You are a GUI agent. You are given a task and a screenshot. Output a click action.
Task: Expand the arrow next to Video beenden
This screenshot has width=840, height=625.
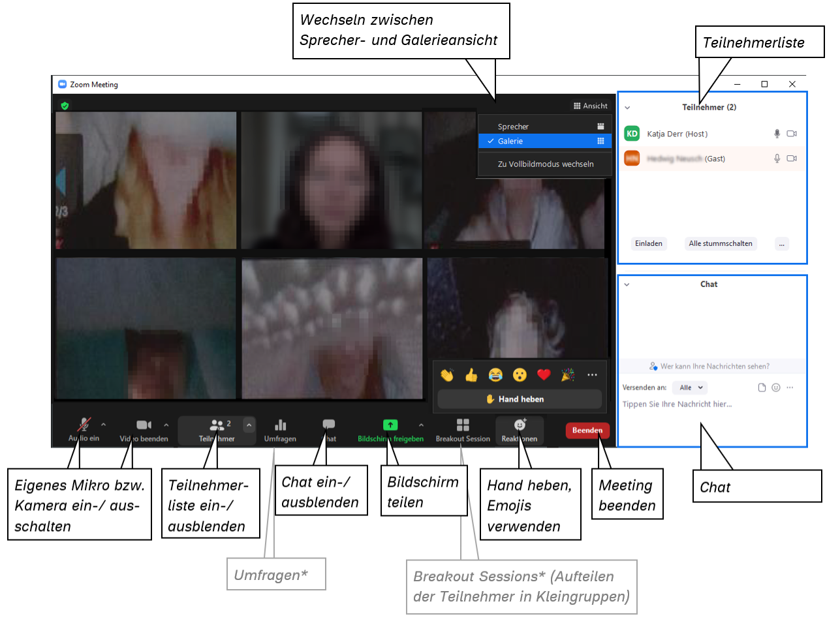pyautogui.click(x=166, y=425)
